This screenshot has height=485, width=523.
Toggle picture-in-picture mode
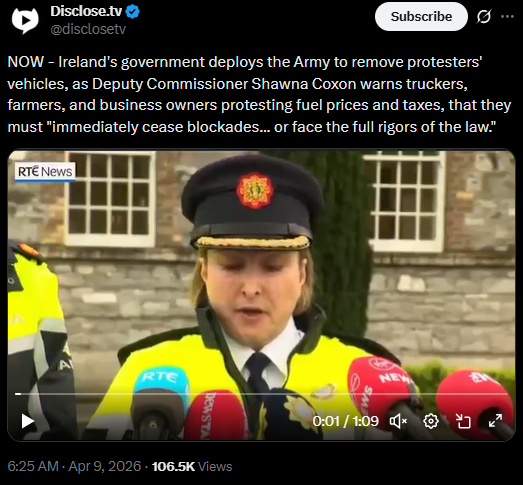coord(463,421)
